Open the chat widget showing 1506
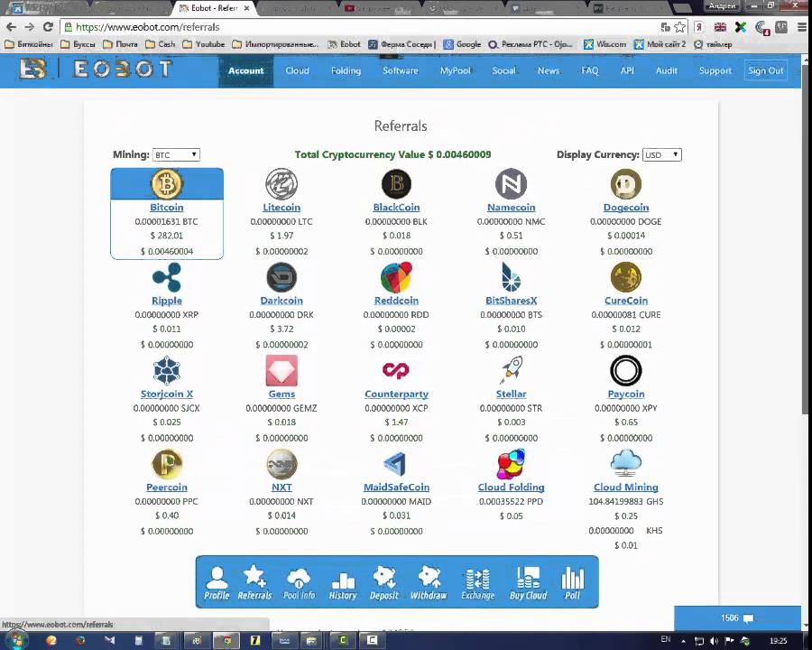The height and width of the screenshot is (650, 812). (737, 617)
